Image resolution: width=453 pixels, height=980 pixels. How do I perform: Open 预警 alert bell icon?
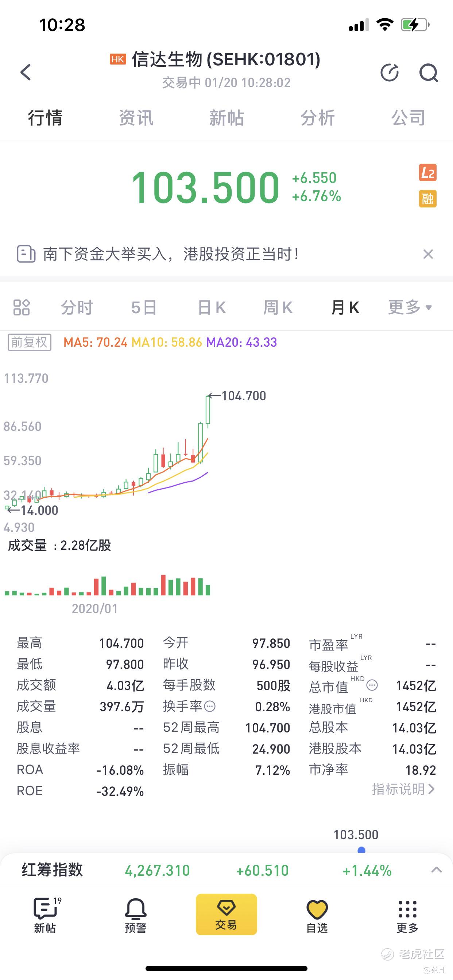tap(136, 915)
